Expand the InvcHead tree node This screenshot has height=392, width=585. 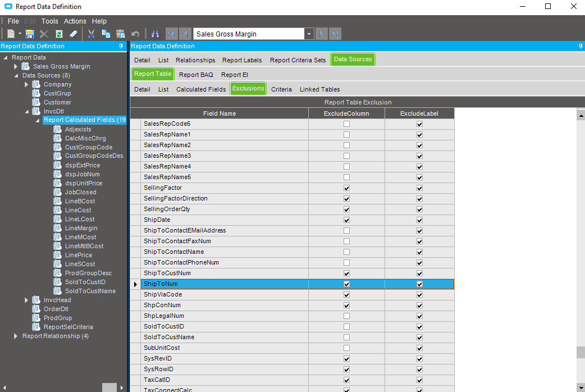click(26, 300)
